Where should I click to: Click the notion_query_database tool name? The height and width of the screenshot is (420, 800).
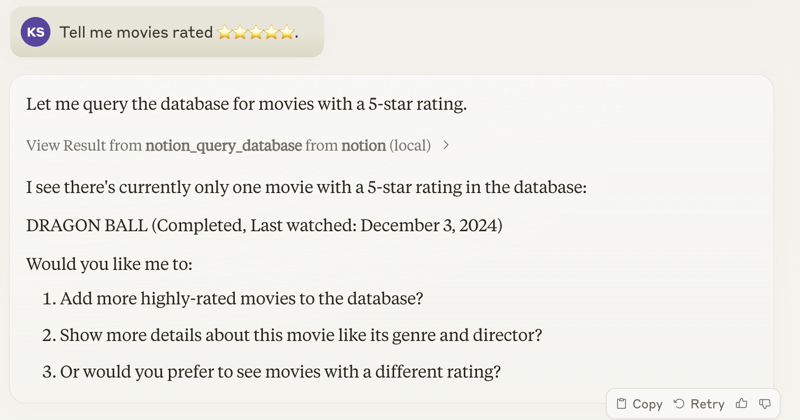click(223, 145)
